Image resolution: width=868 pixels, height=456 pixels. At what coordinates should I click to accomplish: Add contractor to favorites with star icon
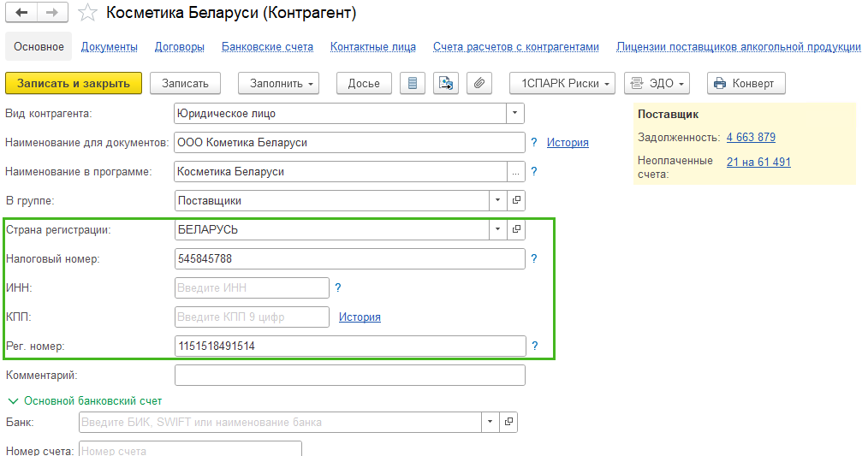[x=86, y=13]
